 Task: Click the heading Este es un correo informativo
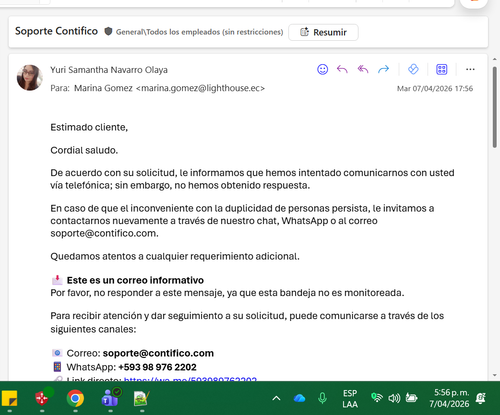click(x=135, y=280)
